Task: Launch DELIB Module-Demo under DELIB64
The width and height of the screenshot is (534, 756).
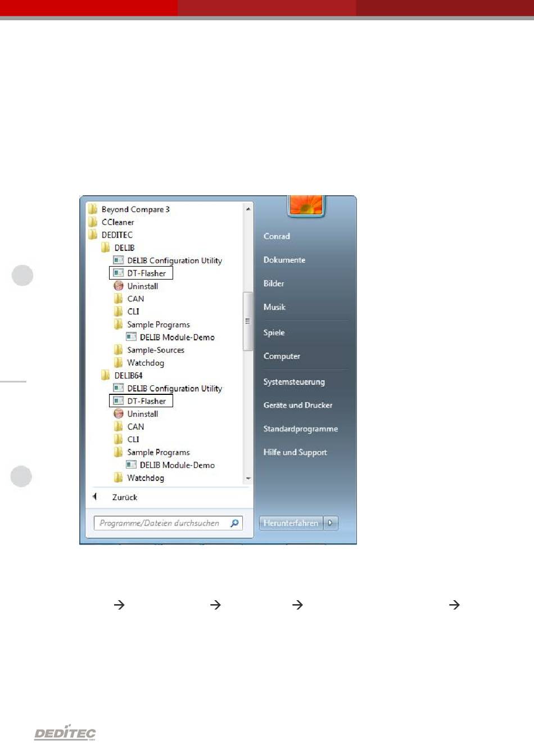Action: pos(170,465)
